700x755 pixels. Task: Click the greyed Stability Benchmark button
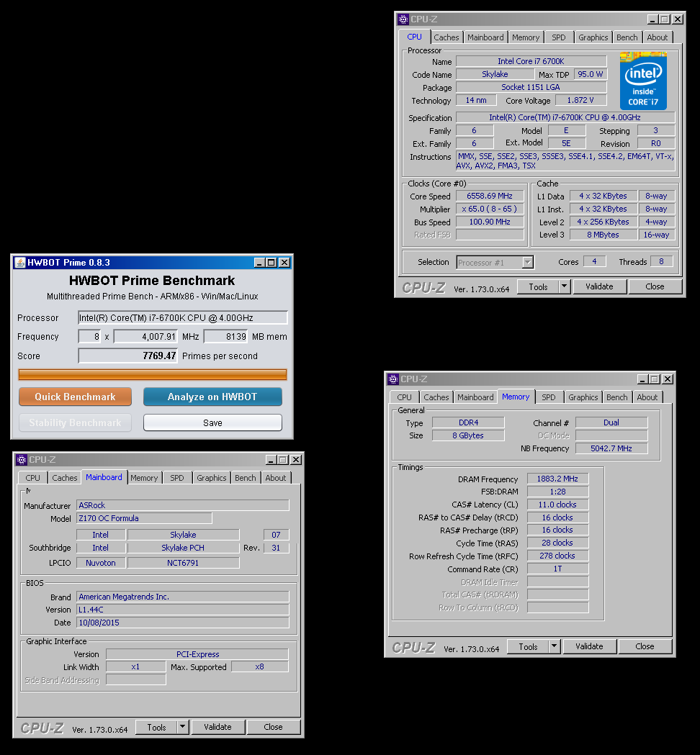point(75,422)
